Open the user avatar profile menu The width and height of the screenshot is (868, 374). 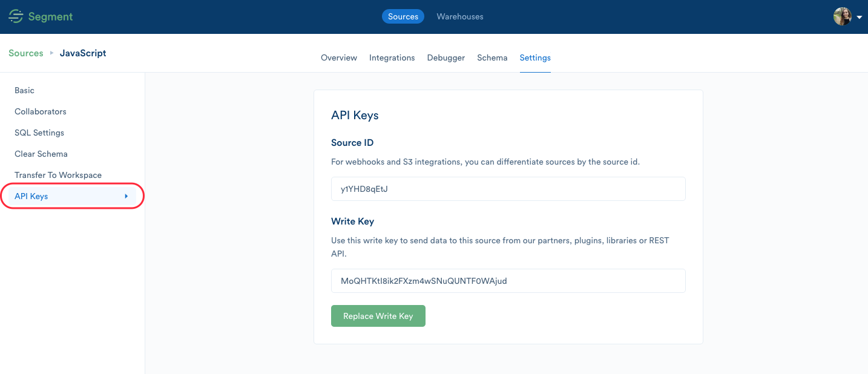(x=843, y=16)
